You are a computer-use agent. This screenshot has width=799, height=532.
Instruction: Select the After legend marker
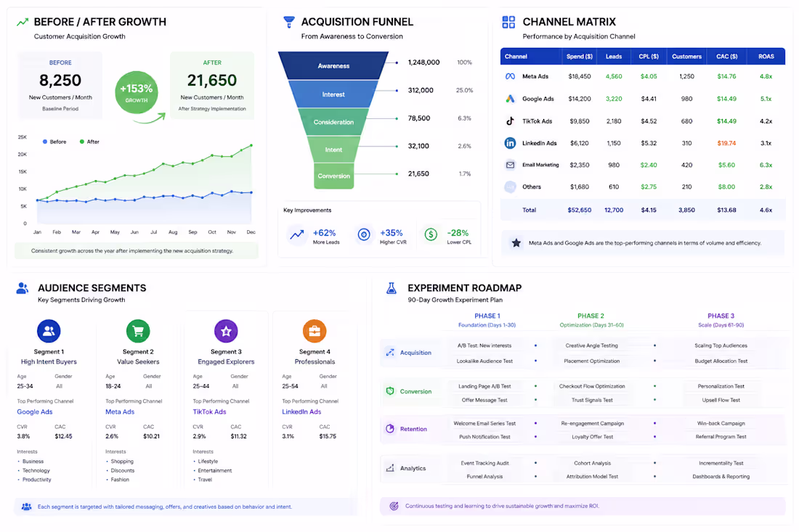click(82, 142)
